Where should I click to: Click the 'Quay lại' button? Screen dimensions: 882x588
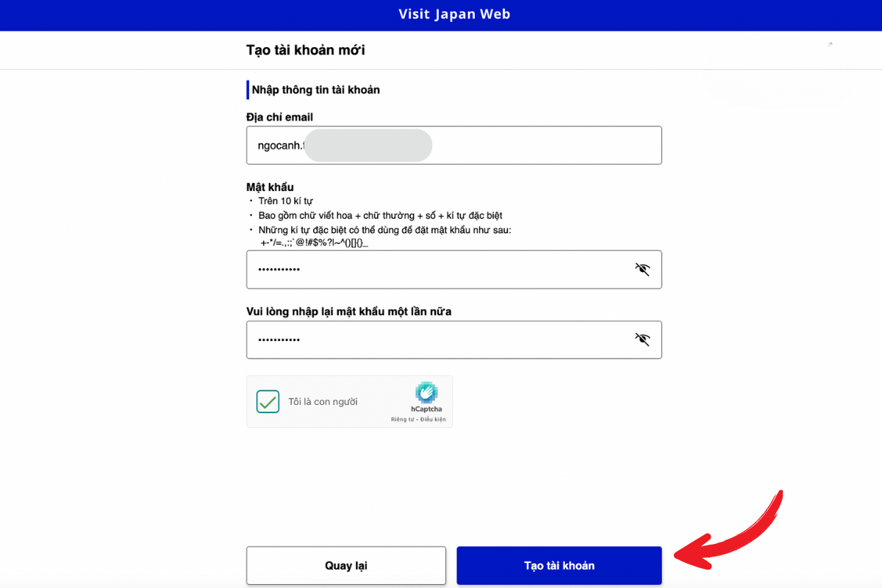(346, 565)
